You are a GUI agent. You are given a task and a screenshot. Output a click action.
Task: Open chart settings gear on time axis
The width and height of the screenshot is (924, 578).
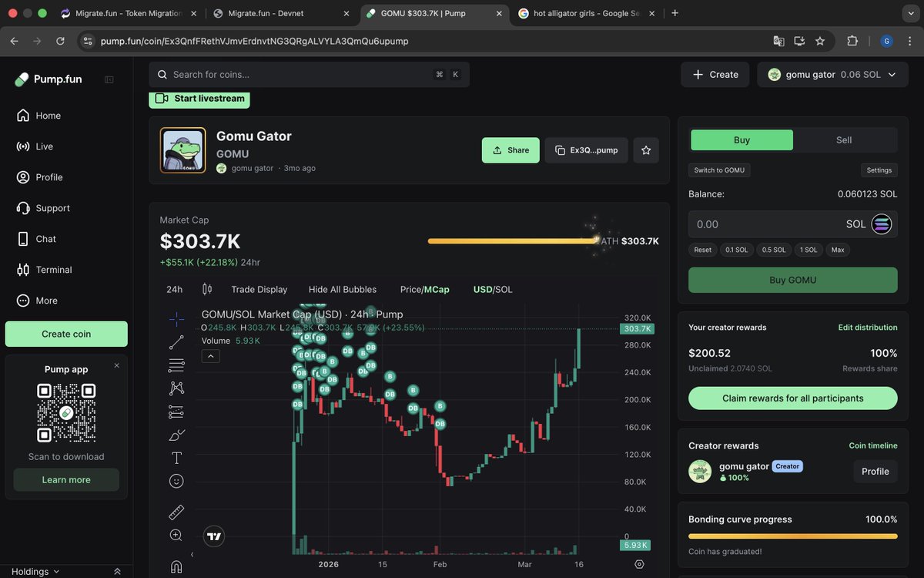coord(639,564)
